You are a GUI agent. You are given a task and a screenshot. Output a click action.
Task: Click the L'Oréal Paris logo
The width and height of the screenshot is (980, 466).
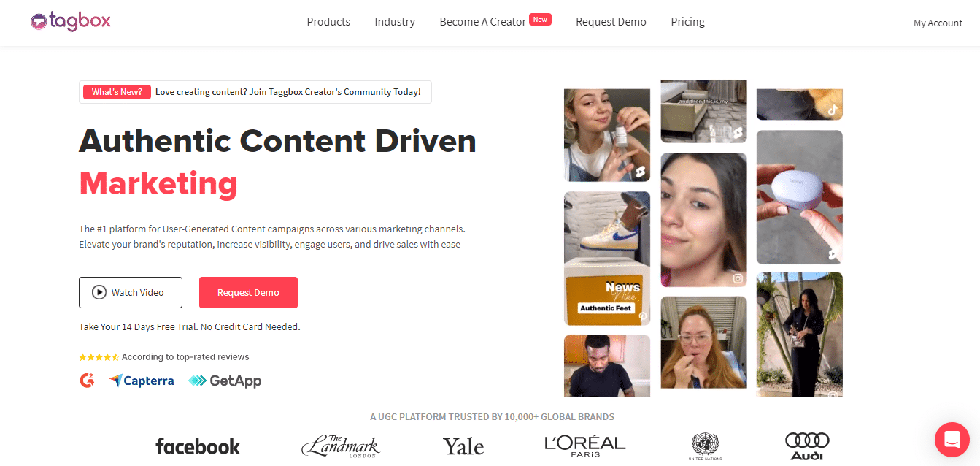coord(584,446)
